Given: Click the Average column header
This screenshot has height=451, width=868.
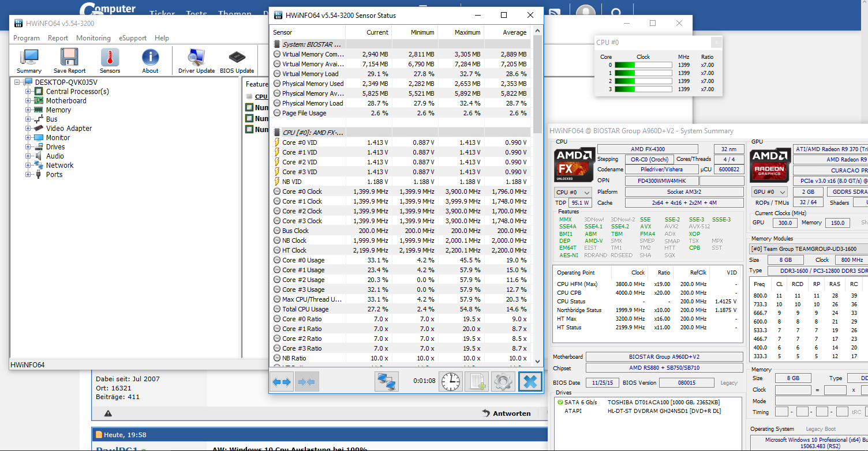Looking at the screenshot, I should pyautogui.click(x=514, y=32).
